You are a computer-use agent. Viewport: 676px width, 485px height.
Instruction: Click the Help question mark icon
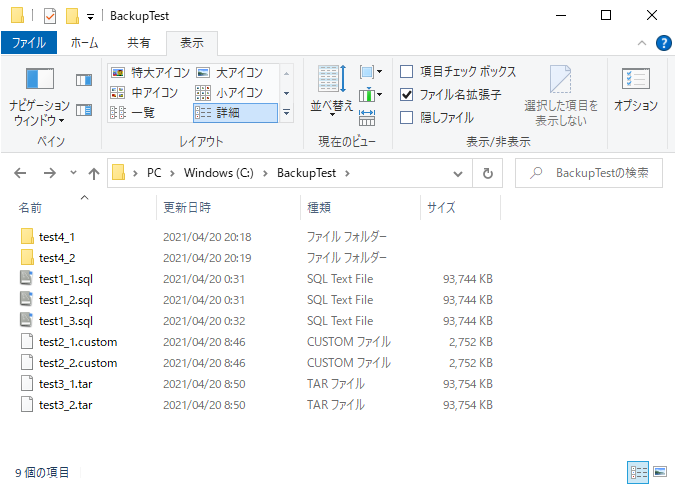pos(663,43)
